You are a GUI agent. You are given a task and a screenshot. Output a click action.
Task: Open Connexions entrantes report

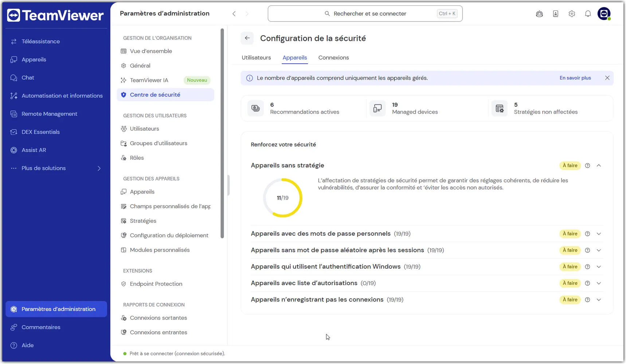[165, 332]
